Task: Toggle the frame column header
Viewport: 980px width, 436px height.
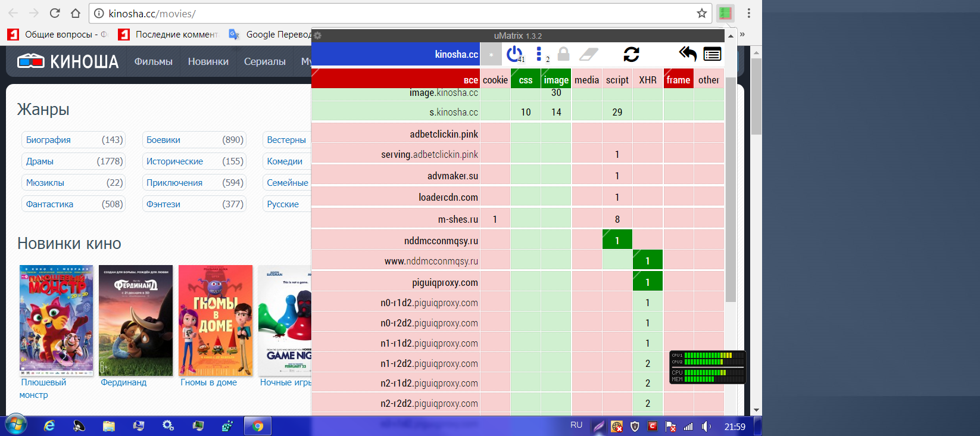Action: coord(678,79)
